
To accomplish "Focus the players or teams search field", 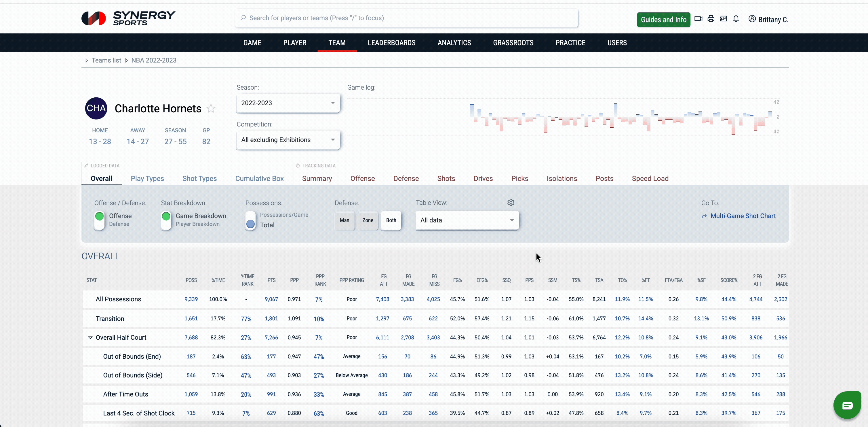I will 406,18.
